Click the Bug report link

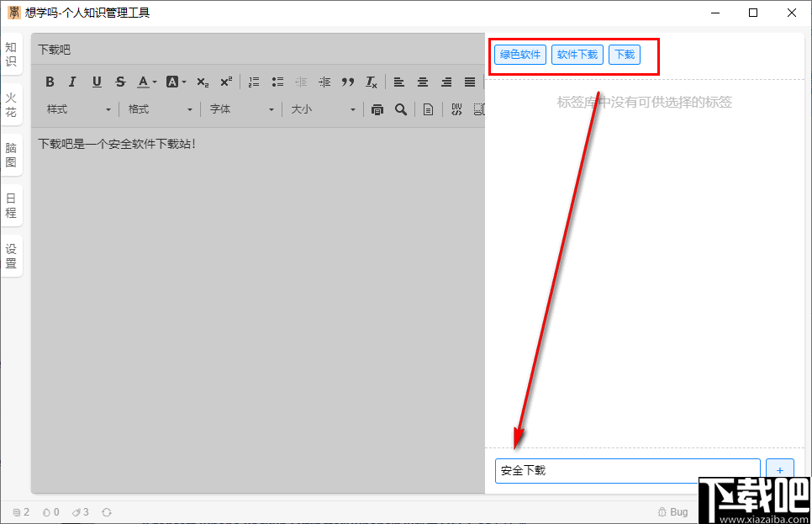[x=672, y=512]
